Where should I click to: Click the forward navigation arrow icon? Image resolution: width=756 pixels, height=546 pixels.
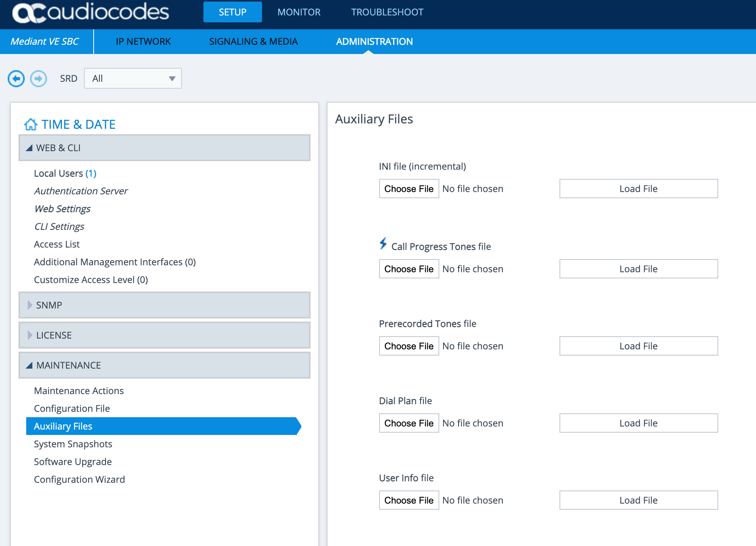pyautogui.click(x=39, y=79)
